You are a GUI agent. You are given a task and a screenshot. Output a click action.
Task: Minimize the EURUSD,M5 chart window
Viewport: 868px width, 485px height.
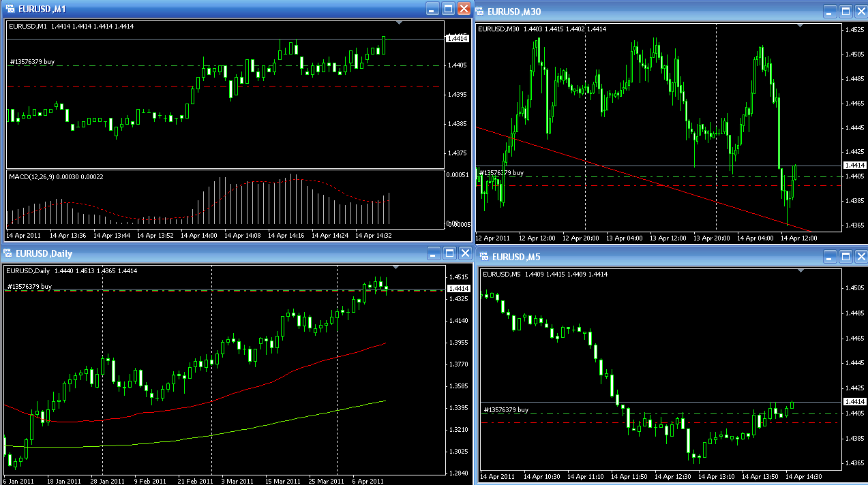(830, 257)
